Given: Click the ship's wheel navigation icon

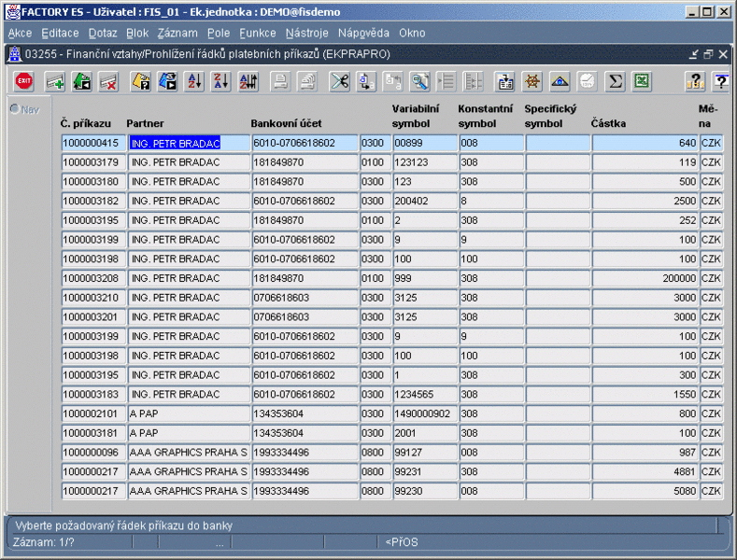Looking at the screenshot, I should pos(532,81).
